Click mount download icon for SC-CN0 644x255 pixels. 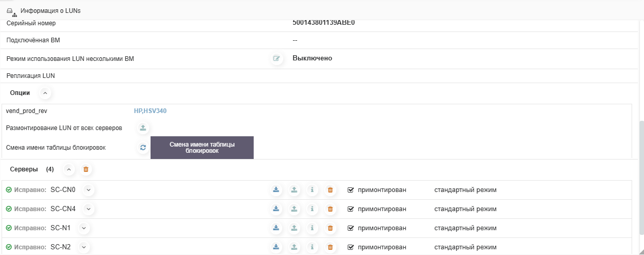point(276,190)
